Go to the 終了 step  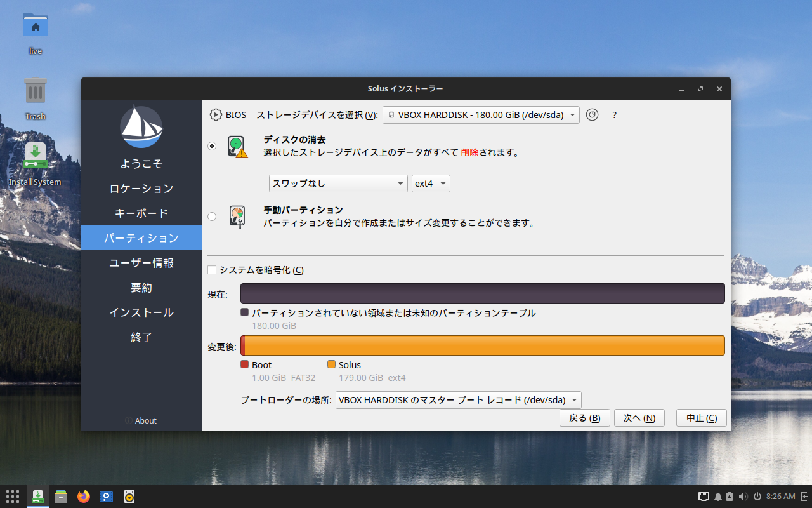141,337
